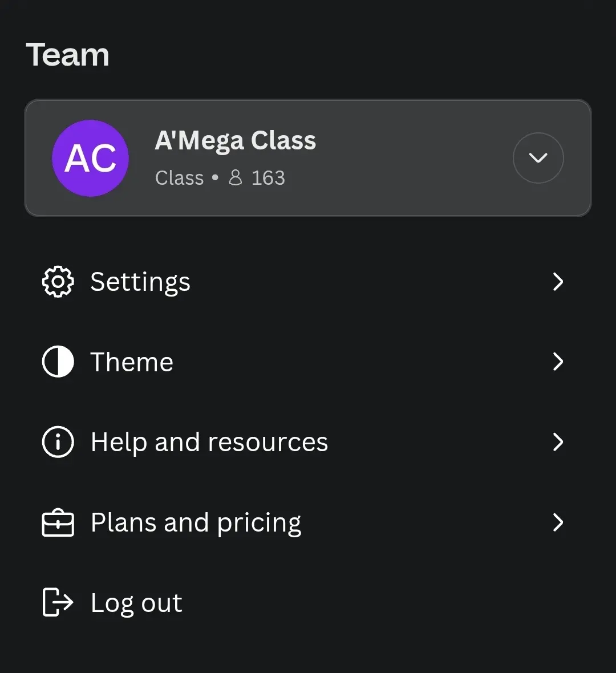The width and height of the screenshot is (616, 673).
Task: Open Theme options via right chevron
Action: click(x=558, y=362)
